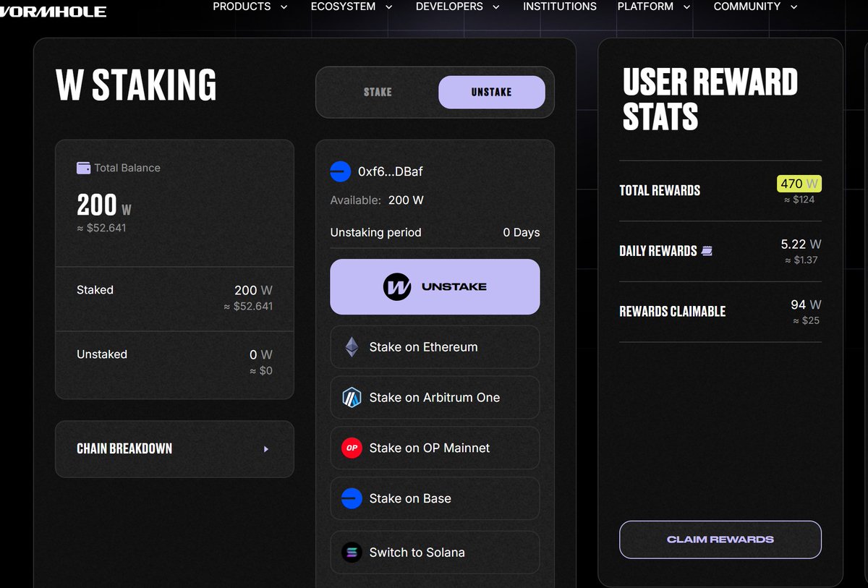
Task: Click the Ethereum diamond icon
Action: pyautogui.click(x=351, y=347)
